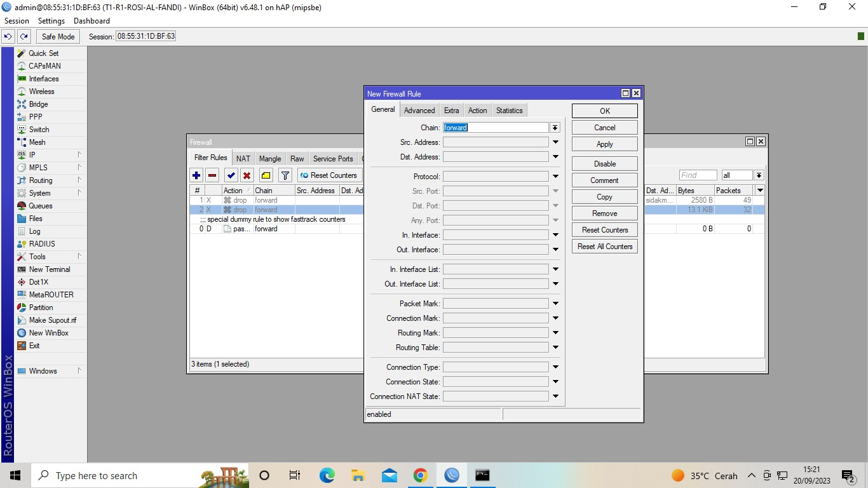Open the 'all' filter dropdown

(x=759, y=175)
